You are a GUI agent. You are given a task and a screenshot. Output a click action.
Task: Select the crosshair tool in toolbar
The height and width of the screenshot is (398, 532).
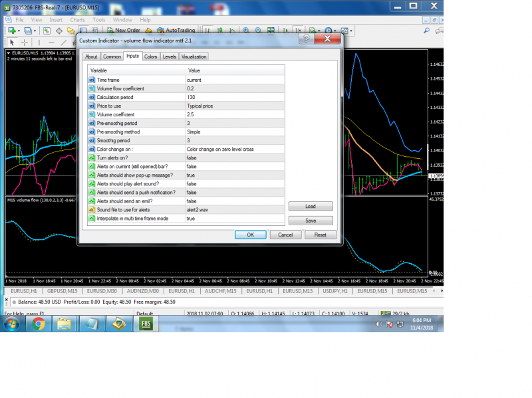pos(24,42)
